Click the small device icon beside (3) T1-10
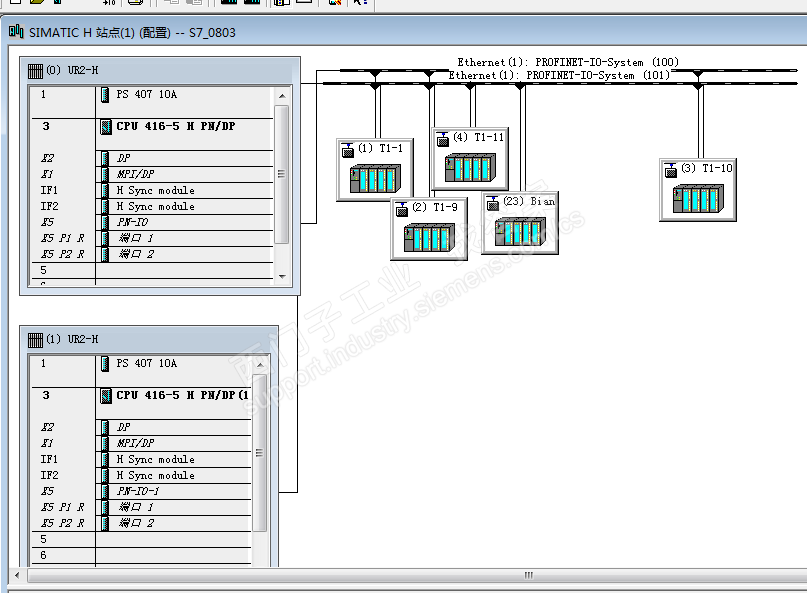 pos(671,170)
